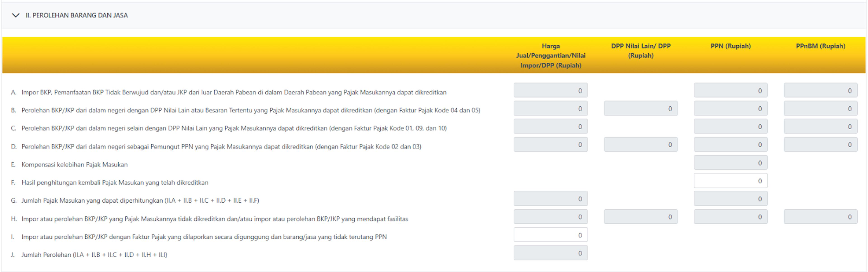
Task: Click row B PPnBM field
Action: [x=821, y=108]
